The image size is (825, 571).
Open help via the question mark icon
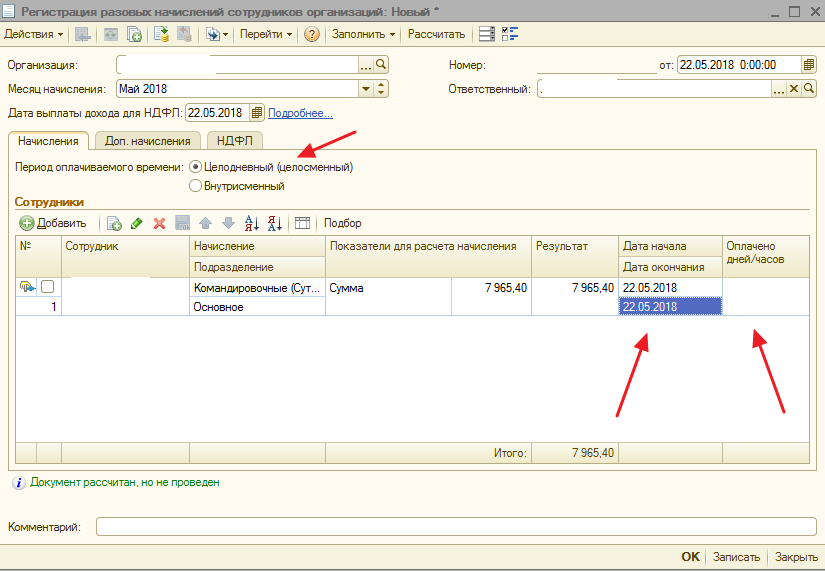tap(312, 34)
